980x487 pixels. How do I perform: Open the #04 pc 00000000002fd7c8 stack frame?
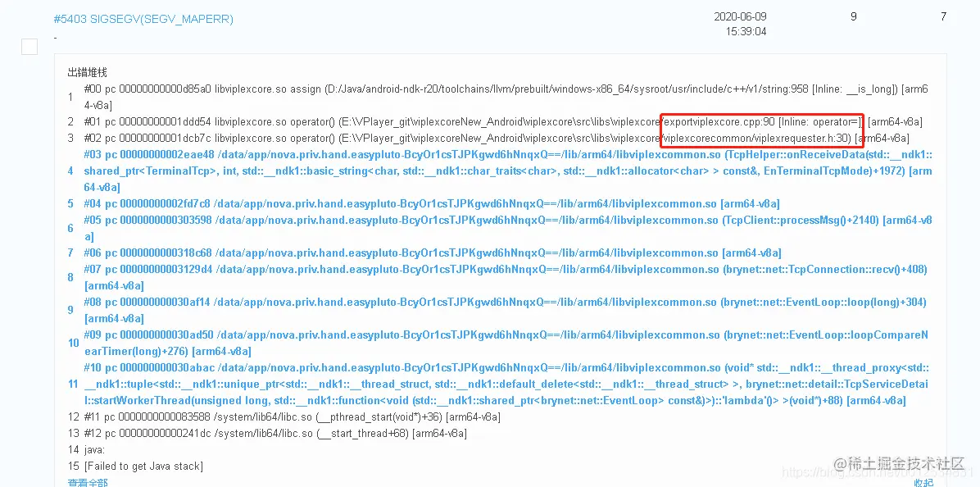(431, 204)
